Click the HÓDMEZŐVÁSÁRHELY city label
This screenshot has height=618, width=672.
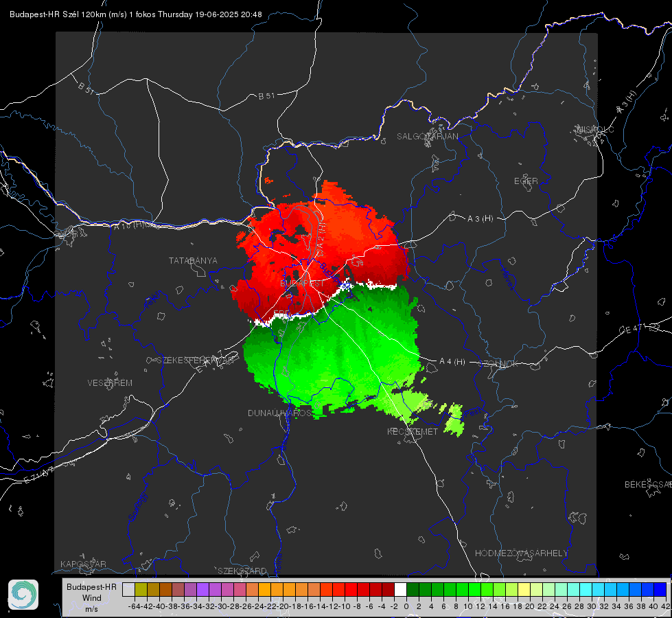click(x=521, y=553)
